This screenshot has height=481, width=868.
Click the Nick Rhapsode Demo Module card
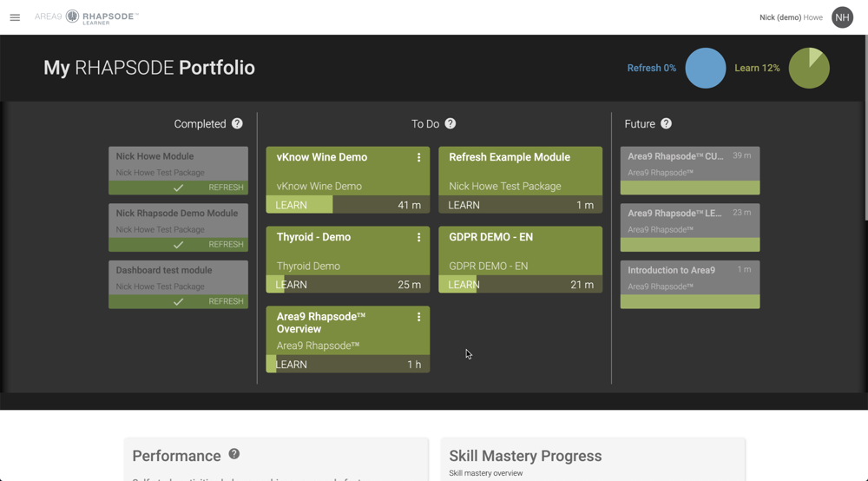pyautogui.click(x=178, y=227)
